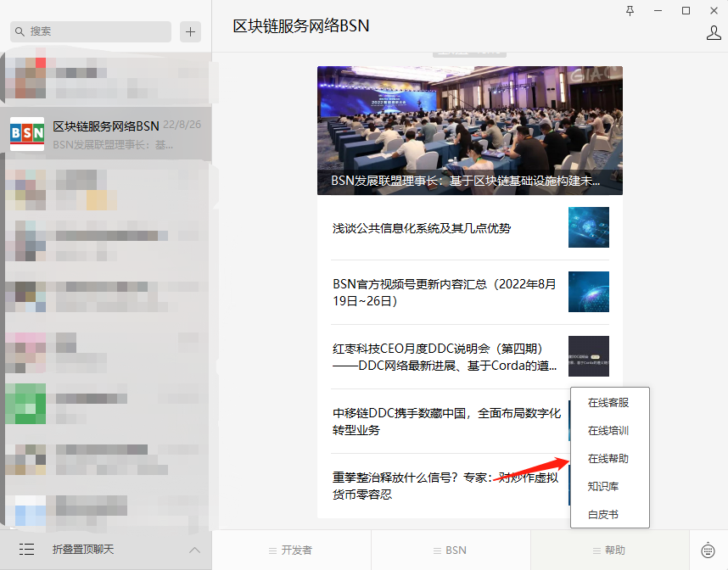Select 白皮书 from popup menu

[x=609, y=514]
